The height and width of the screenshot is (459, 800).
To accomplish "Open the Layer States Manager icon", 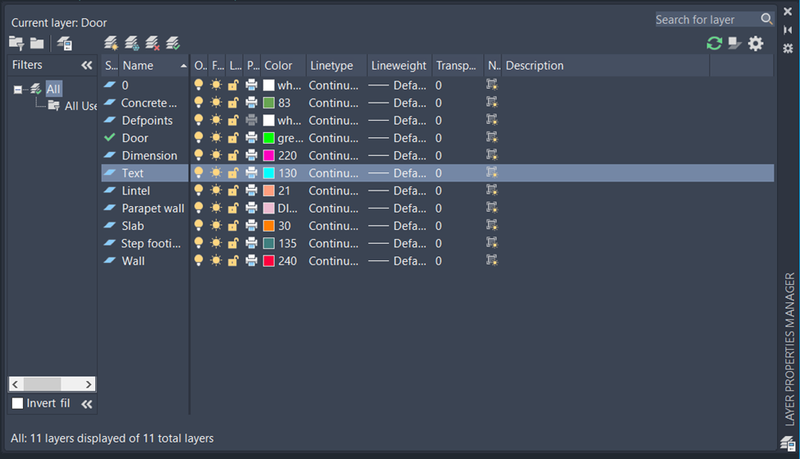I will pos(65,44).
